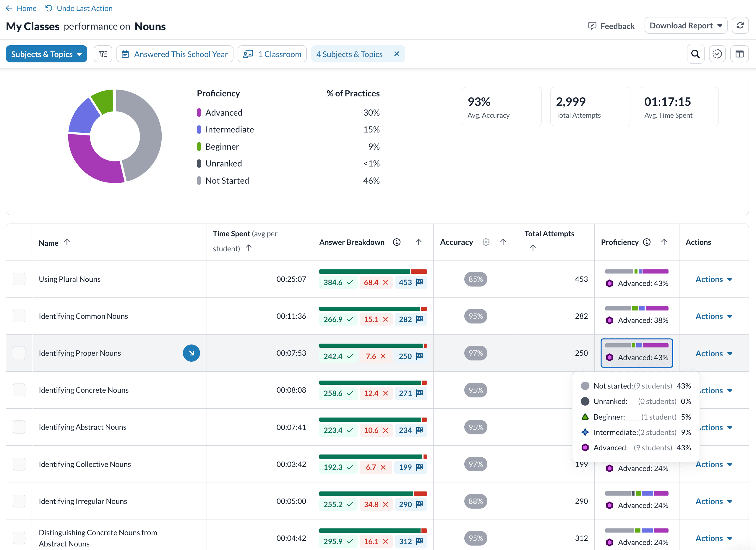
Task: Open the Subjects & Topics dropdown
Action: [x=46, y=54]
